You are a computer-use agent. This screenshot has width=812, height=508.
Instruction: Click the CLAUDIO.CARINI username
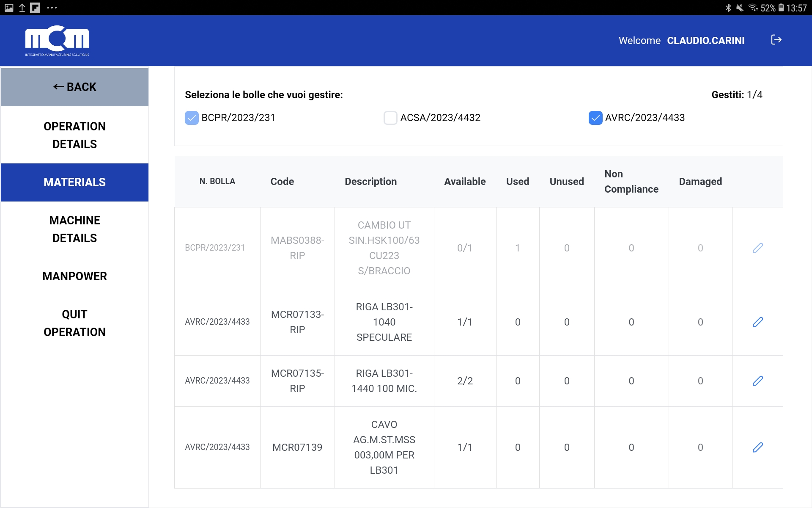coord(705,41)
